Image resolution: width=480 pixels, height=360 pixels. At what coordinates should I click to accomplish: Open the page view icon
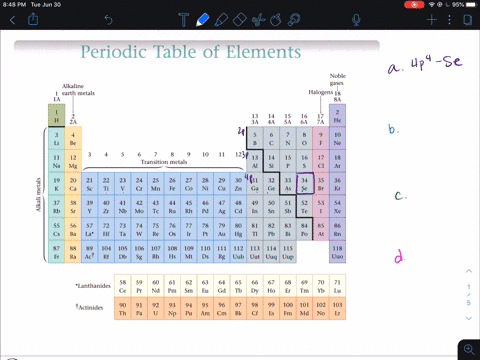(468, 20)
